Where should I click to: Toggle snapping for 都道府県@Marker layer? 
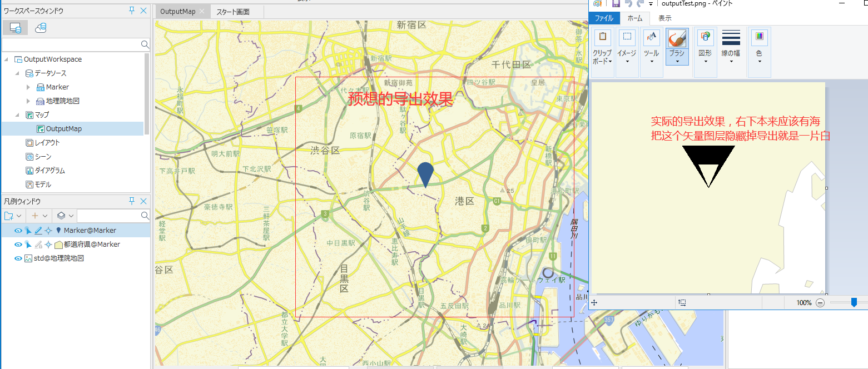(48, 245)
